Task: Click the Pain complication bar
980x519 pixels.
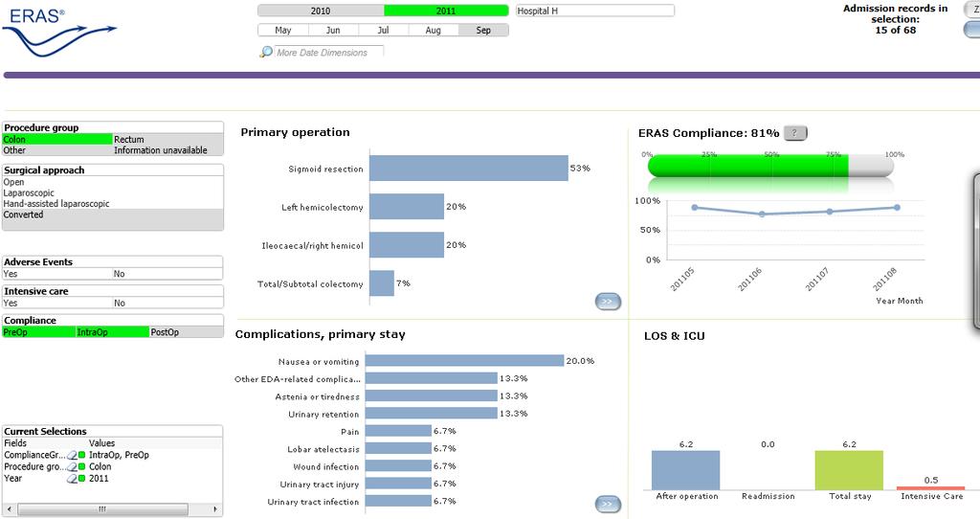Action: click(399, 431)
